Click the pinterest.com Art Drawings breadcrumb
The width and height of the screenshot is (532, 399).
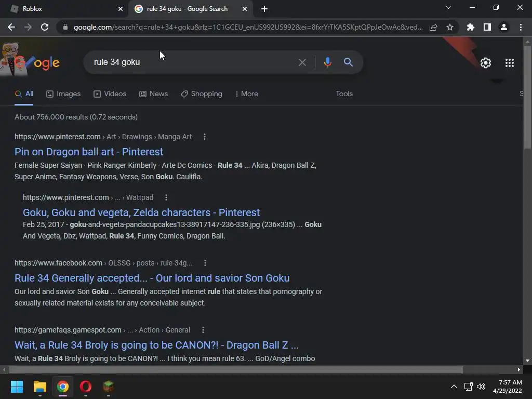(x=103, y=137)
